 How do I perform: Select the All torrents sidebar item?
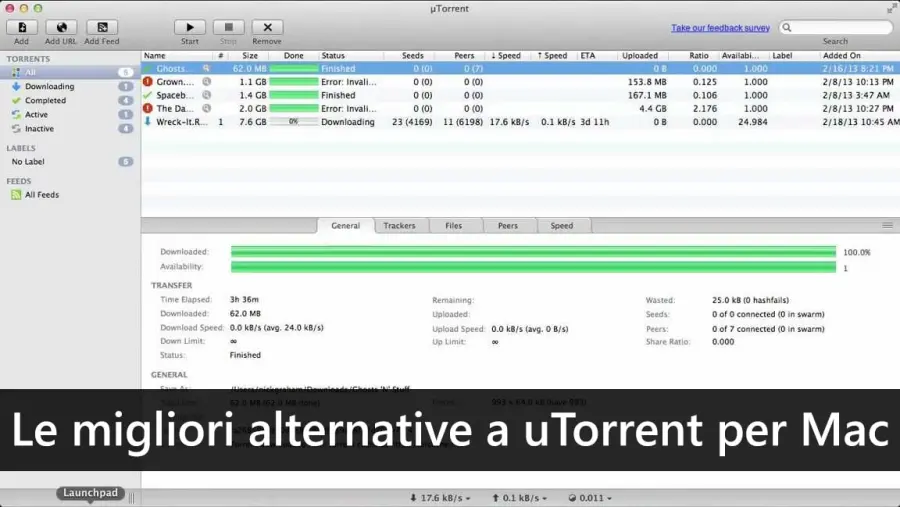tap(70, 72)
